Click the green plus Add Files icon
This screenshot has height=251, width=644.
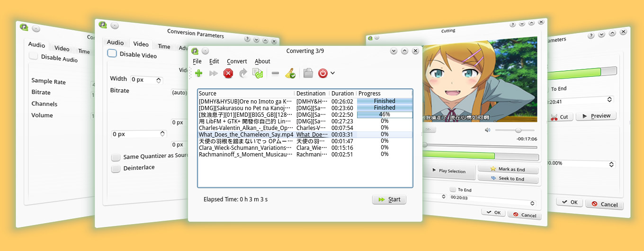click(199, 73)
